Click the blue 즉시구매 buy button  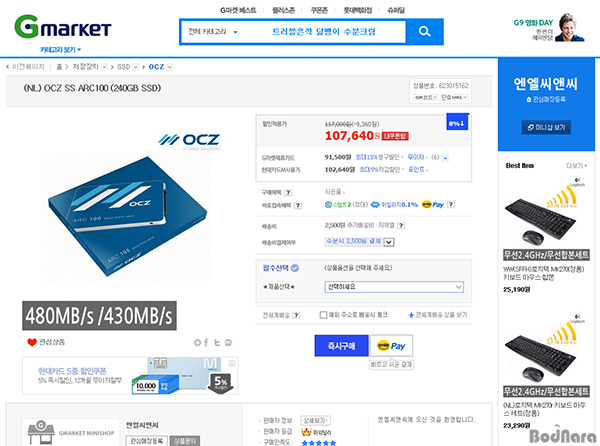(x=341, y=346)
